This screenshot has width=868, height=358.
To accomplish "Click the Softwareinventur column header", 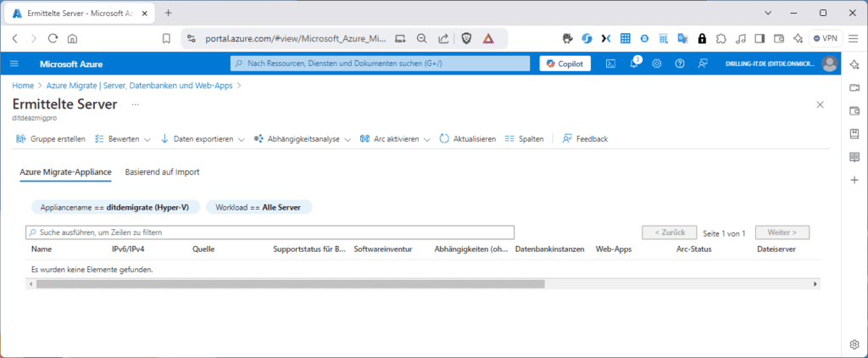I will tap(384, 249).
